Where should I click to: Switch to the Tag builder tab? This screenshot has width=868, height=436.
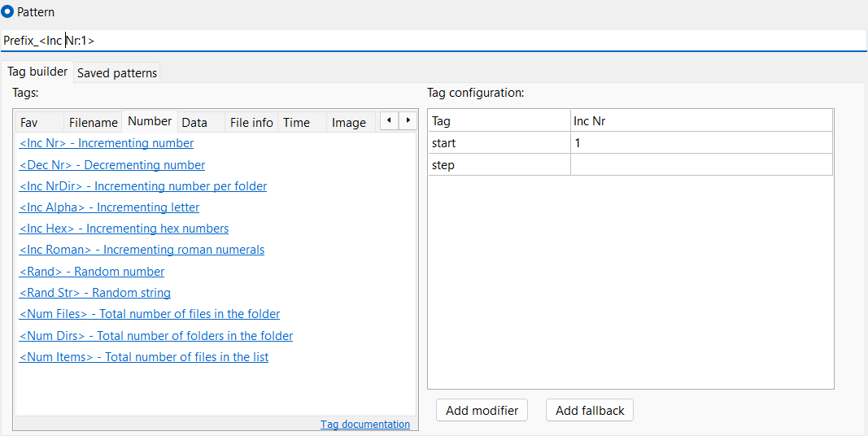(x=37, y=72)
